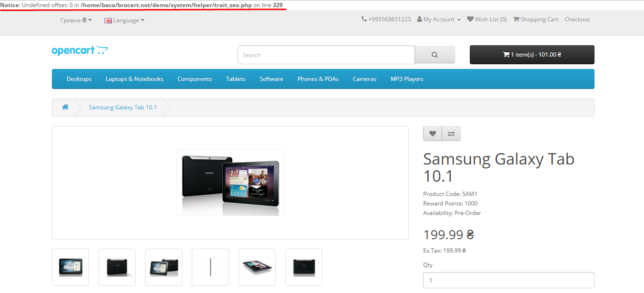The image size is (644, 293).
Task: Open second thumbnail showing tablet back
Action: click(x=117, y=267)
